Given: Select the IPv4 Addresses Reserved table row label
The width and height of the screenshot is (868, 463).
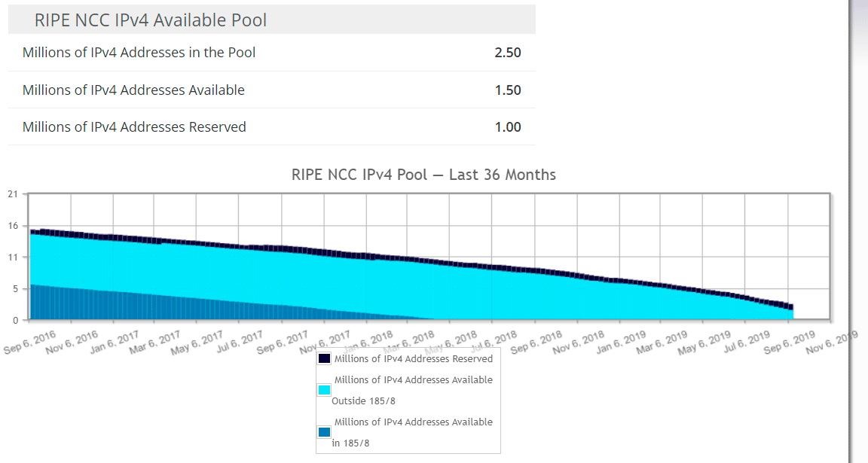Looking at the screenshot, I should (x=134, y=127).
